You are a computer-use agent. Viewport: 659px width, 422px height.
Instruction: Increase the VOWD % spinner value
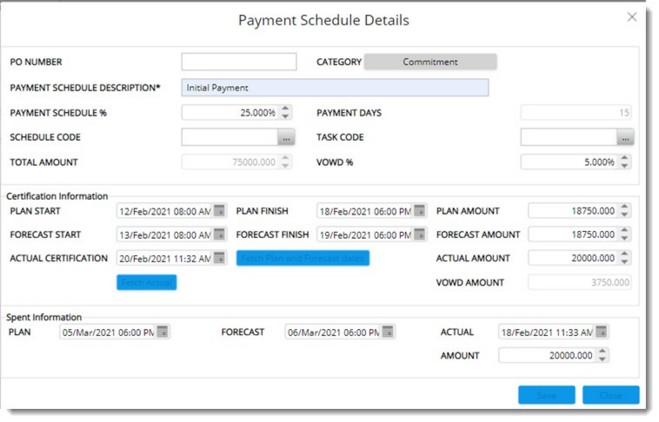click(x=626, y=157)
